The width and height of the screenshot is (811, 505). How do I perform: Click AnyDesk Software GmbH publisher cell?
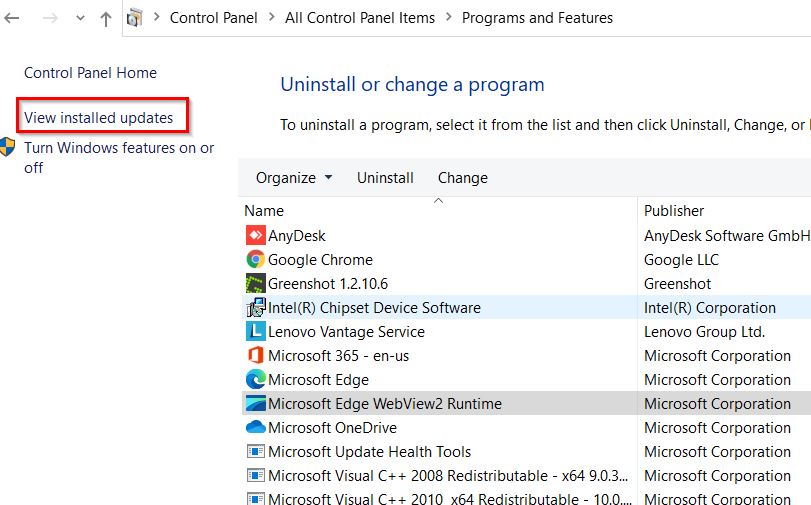pyautogui.click(x=727, y=235)
